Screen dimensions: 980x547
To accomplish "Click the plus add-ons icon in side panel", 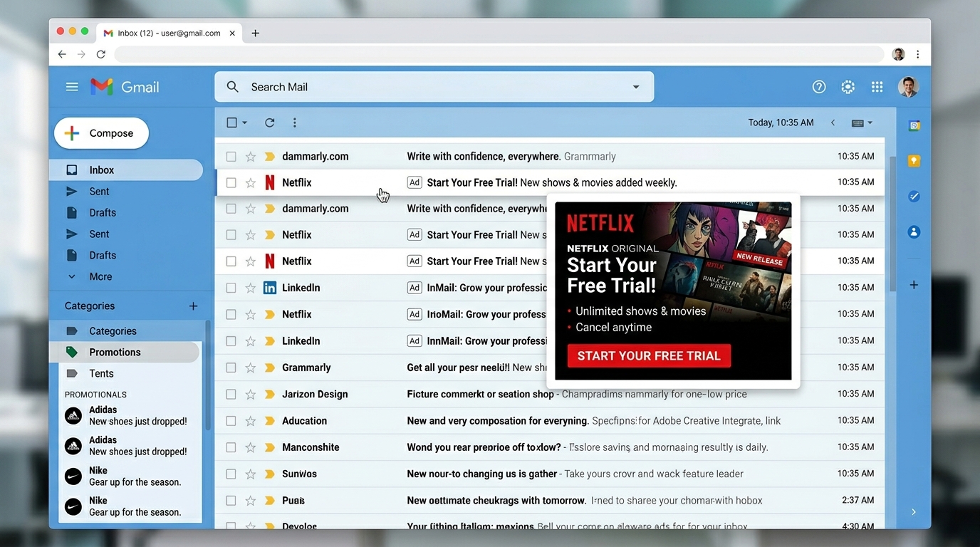I will pyautogui.click(x=914, y=285).
